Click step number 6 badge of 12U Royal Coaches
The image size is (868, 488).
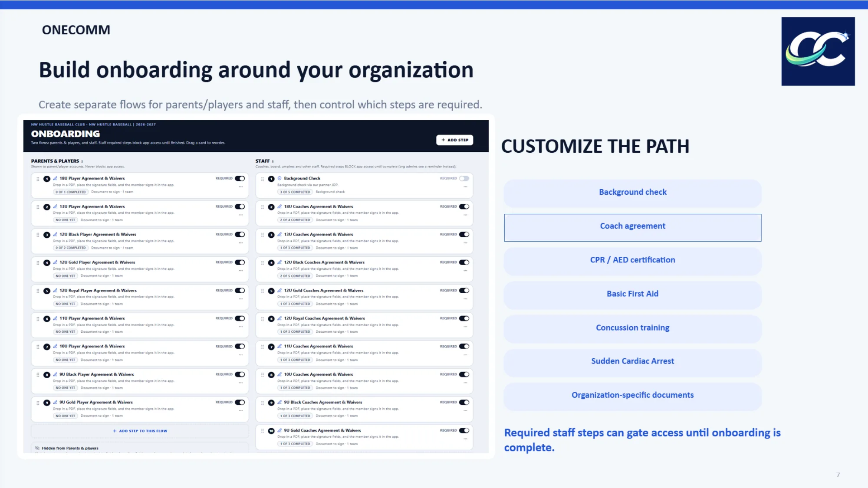pyautogui.click(x=271, y=319)
